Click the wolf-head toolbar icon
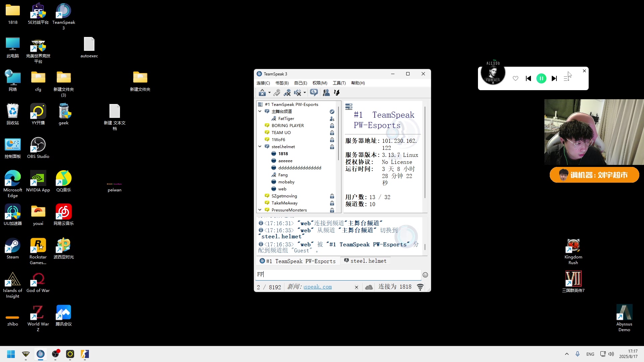The width and height of the screenshot is (644, 362). tap(337, 93)
